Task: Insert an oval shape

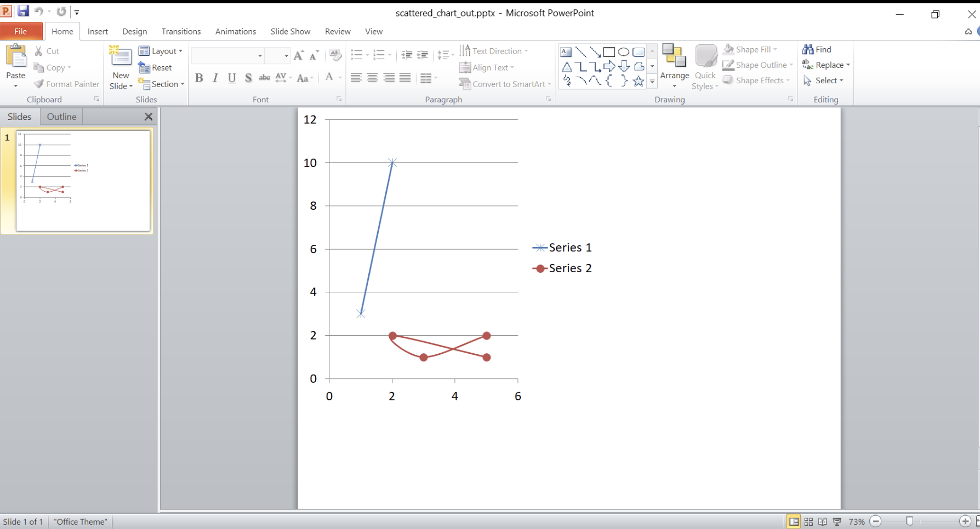Action: pyautogui.click(x=623, y=51)
